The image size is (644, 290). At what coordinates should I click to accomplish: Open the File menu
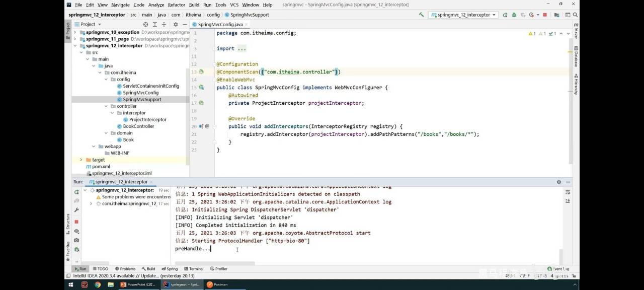tap(78, 5)
